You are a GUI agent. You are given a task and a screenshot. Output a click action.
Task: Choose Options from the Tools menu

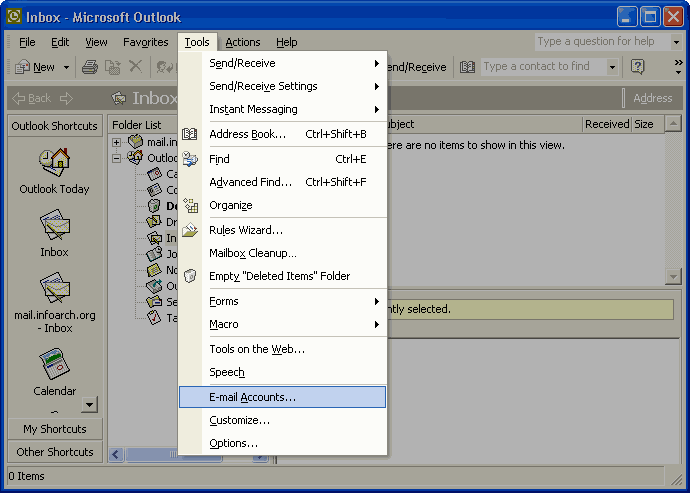click(x=283, y=443)
